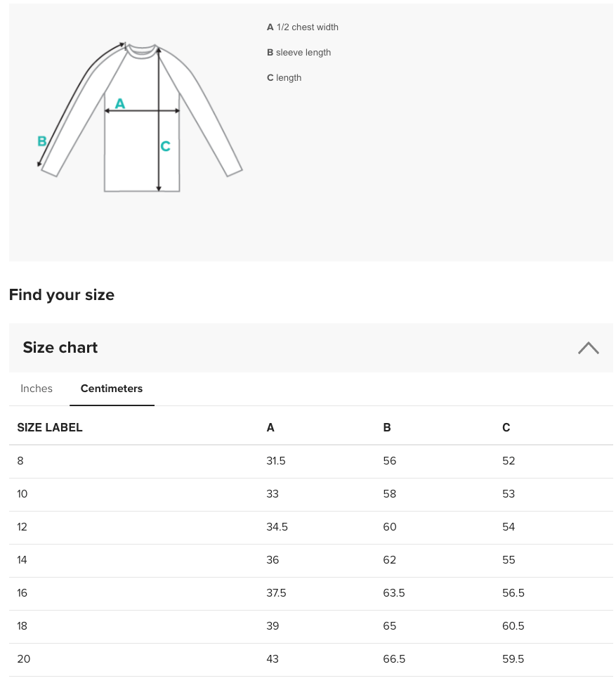This screenshot has height=683, width=616.
Task: Click the 52 length value for size 8
Action: pyautogui.click(x=509, y=461)
